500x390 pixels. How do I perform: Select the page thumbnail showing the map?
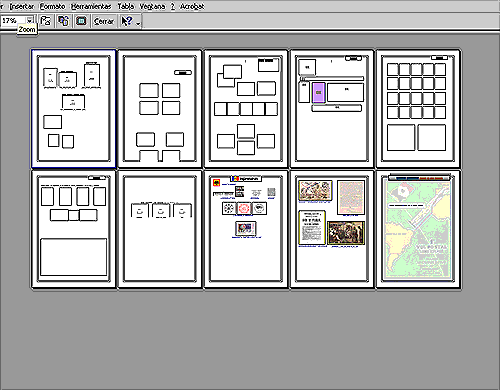(418, 229)
